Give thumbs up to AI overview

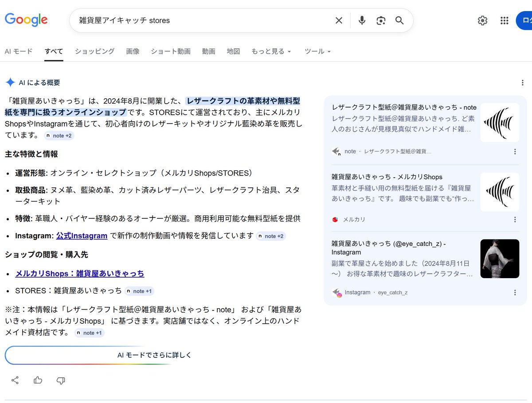pos(38,380)
